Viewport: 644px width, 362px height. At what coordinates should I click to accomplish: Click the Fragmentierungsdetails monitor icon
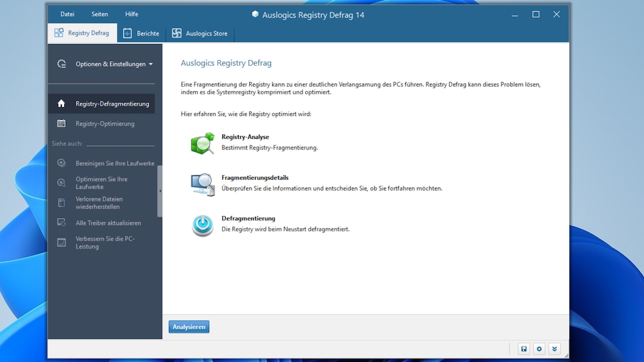pyautogui.click(x=203, y=184)
